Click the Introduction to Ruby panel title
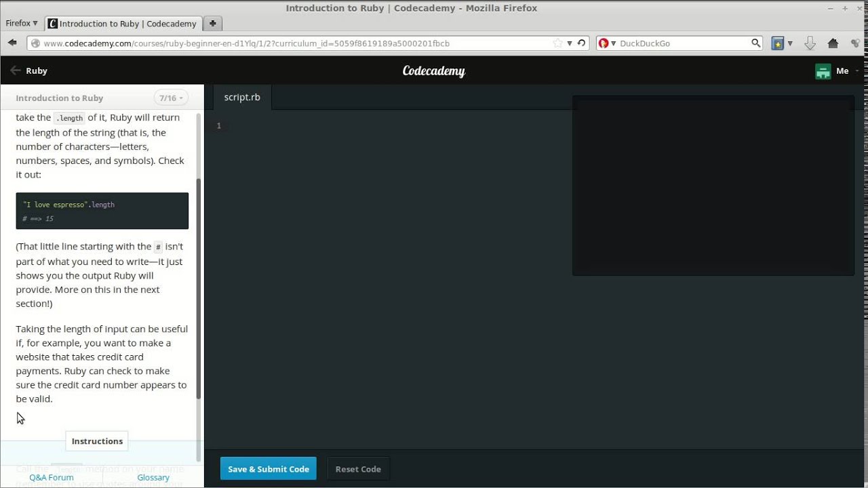 click(60, 98)
